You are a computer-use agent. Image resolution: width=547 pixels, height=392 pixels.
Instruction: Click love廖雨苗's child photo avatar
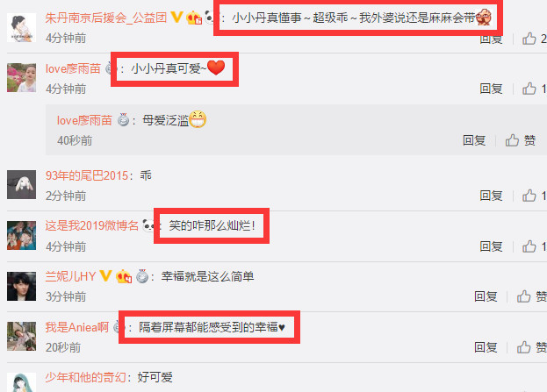point(22,78)
